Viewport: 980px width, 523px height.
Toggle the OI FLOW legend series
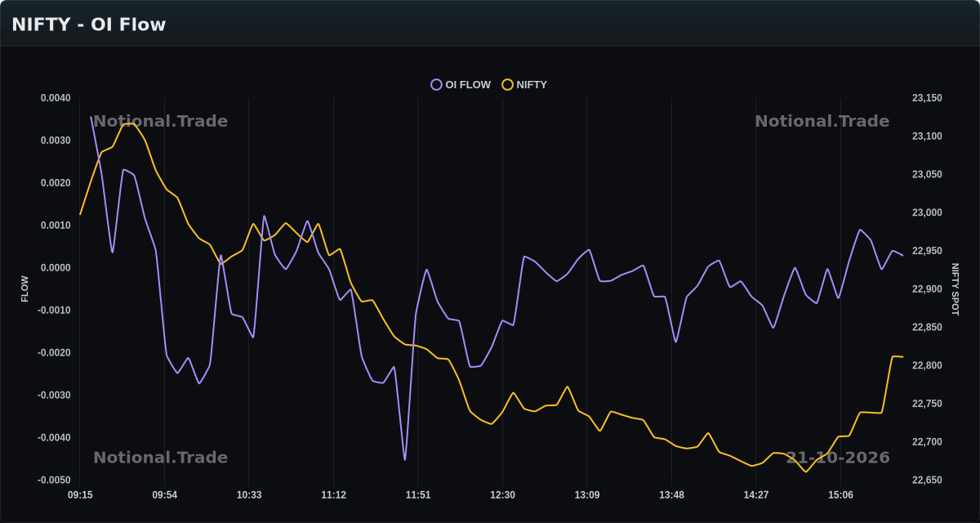click(x=461, y=84)
